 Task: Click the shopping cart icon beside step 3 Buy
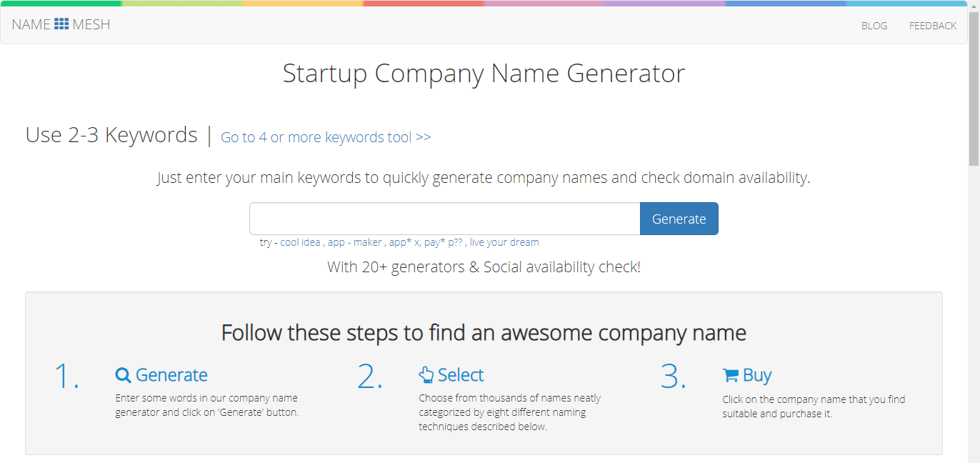(x=729, y=374)
